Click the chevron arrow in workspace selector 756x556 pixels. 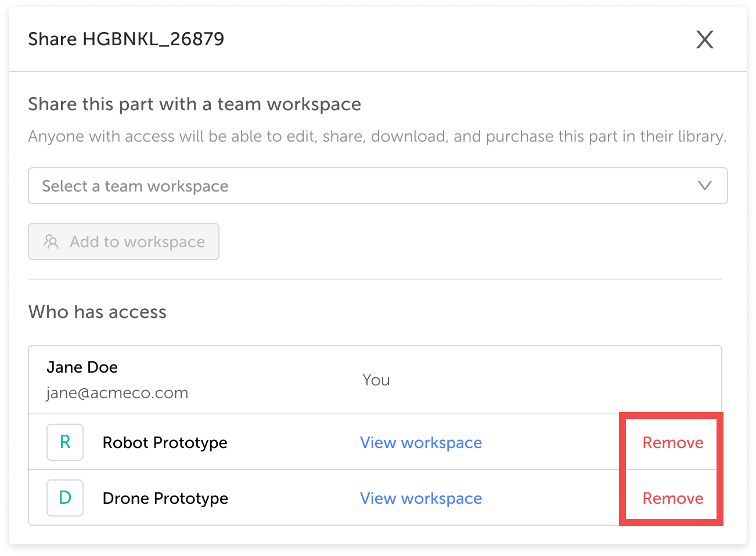704,186
